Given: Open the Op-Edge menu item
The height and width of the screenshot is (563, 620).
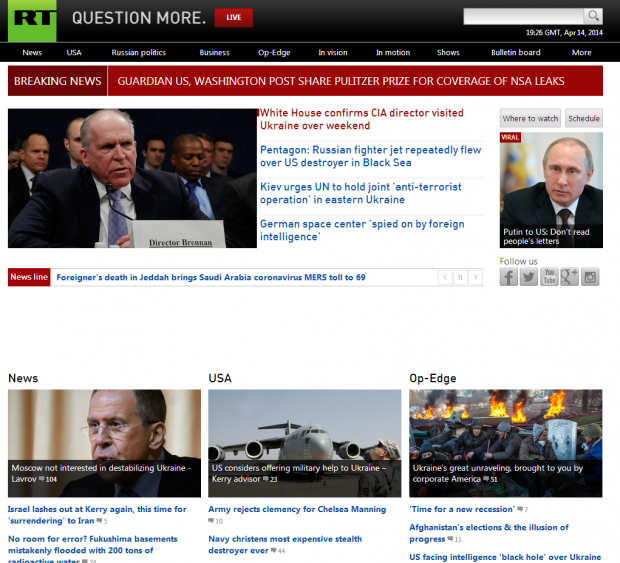Looking at the screenshot, I should (274, 53).
